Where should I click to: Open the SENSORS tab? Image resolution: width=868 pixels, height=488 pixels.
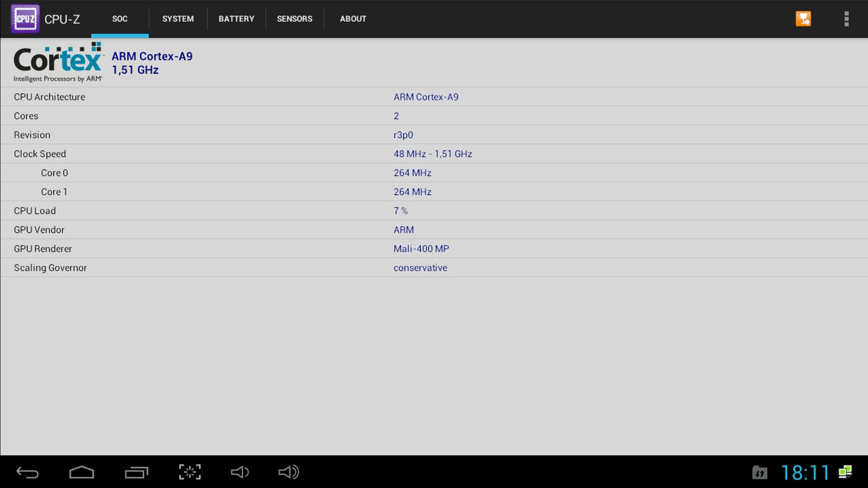(x=294, y=19)
